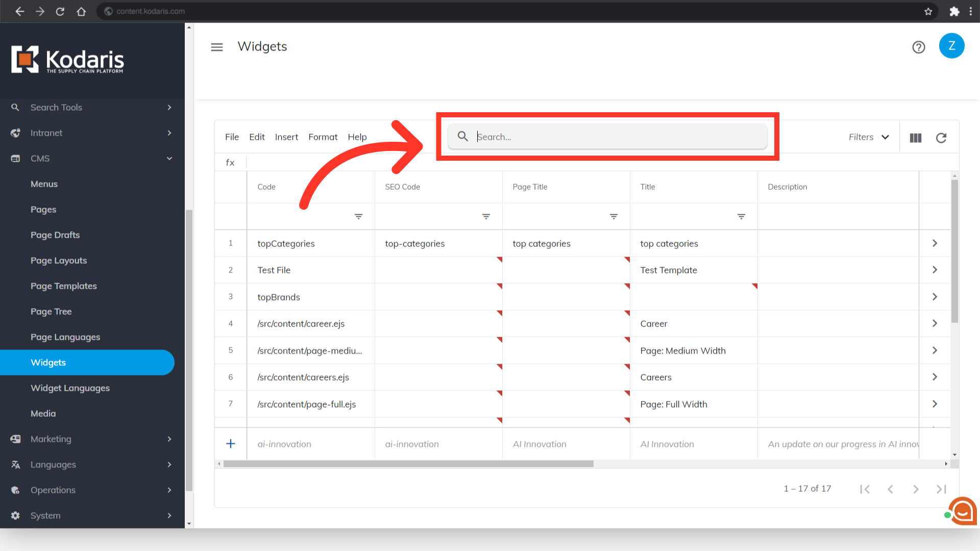Open the chat support bubble icon
This screenshot has width=980, height=551.
tap(962, 511)
